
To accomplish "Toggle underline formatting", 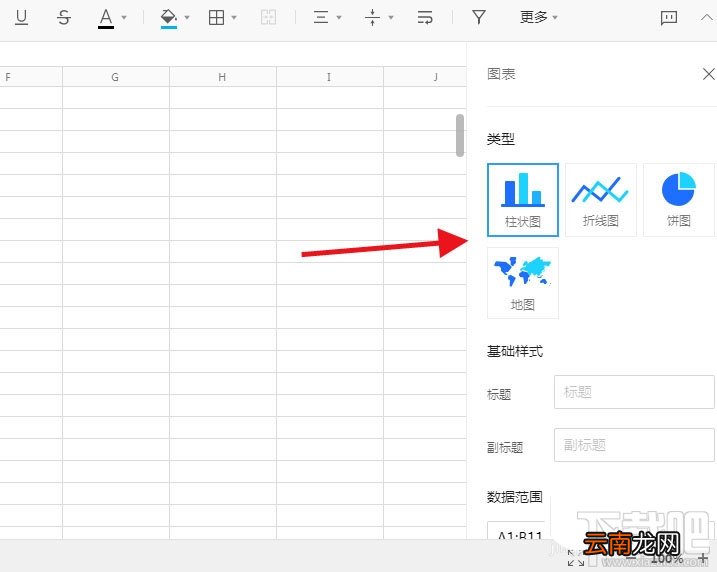I will pyautogui.click(x=21, y=18).
